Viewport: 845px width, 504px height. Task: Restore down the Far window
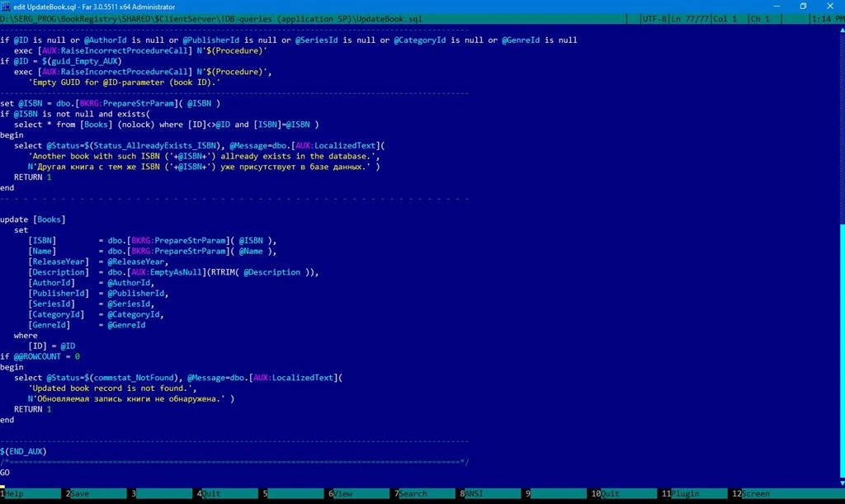(803, 7)
